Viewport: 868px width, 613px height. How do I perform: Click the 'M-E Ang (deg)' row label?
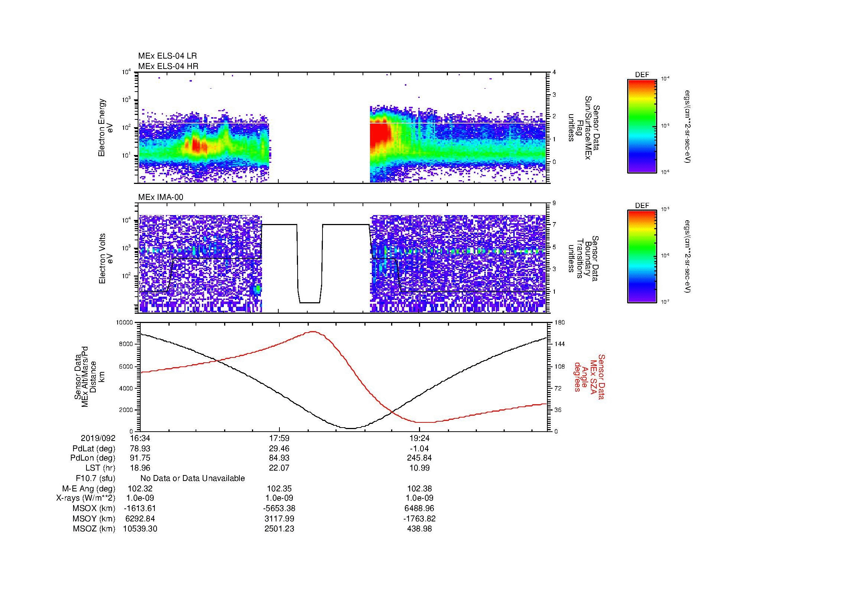click(x=88, y=489)
